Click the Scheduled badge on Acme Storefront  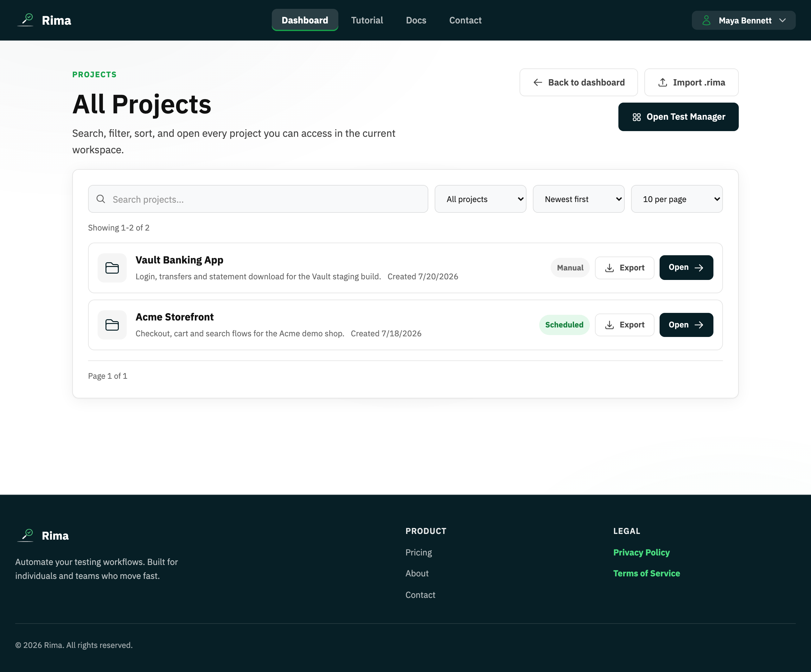coord(564,325)
